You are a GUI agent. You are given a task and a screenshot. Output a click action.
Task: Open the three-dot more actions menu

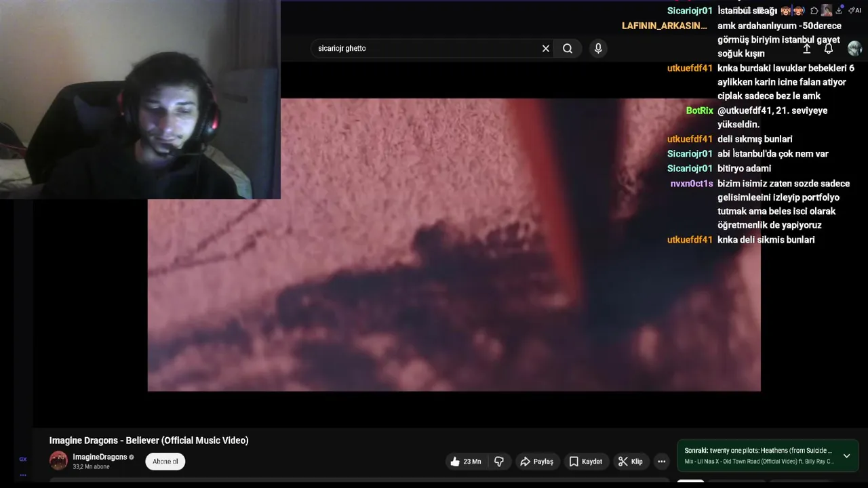pos(661,462)
